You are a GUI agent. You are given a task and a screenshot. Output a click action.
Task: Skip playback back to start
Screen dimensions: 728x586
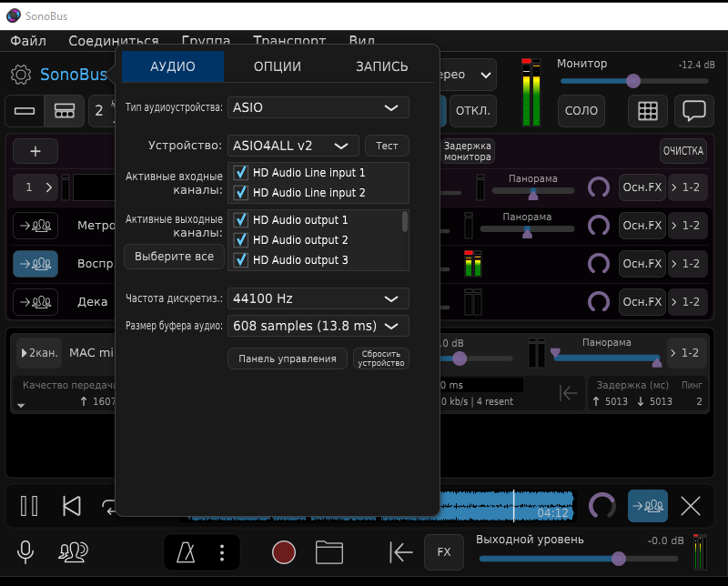tap(72, 506)
